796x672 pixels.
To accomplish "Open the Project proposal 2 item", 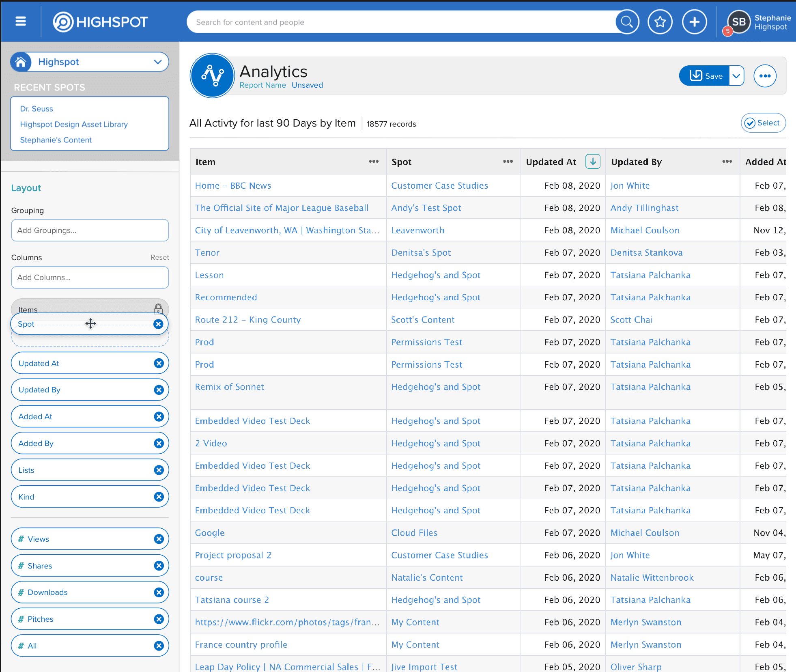I will (233, 555).
